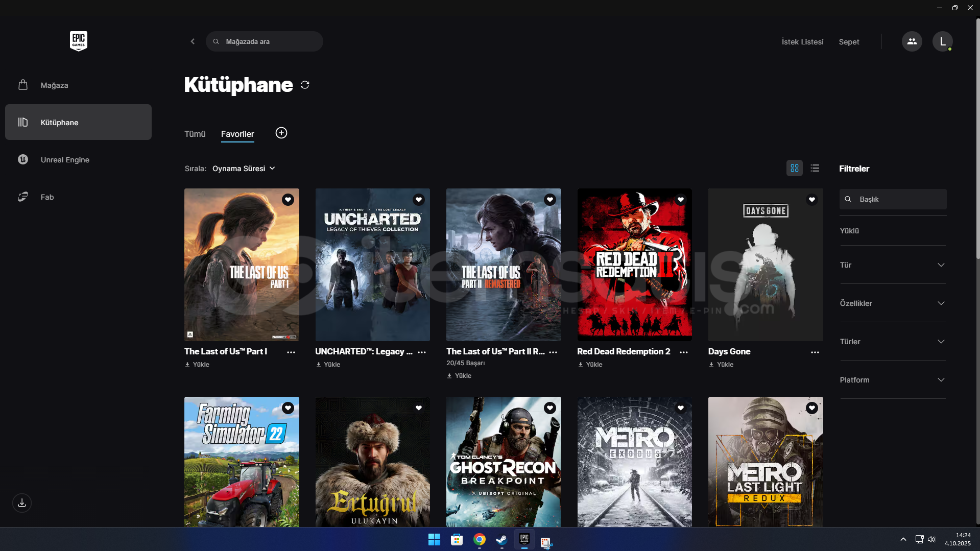Go back using the back arrow

[x=193, y=41]
